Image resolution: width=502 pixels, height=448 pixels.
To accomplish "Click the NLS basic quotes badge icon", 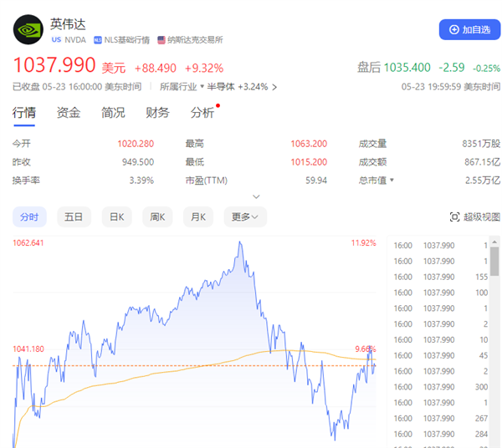I will click(97, 40).
